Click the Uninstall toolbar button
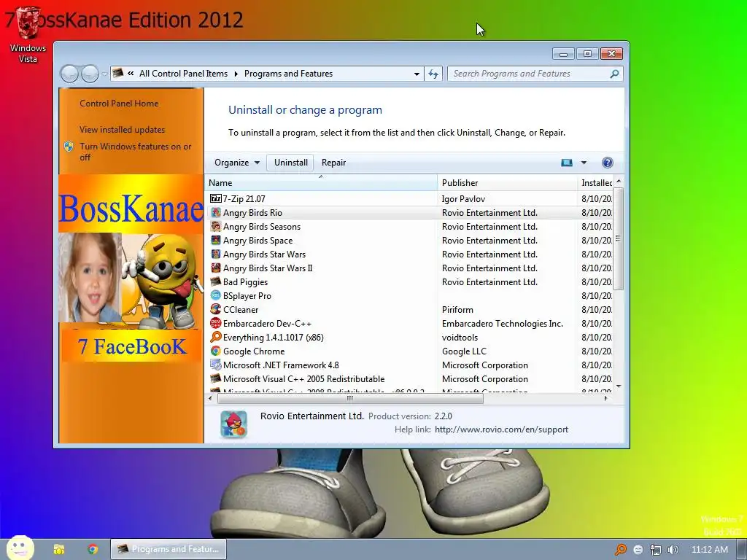Image resolution: width=747 pixels, height=560 pixels. pyautogui.click(x=290, y=163)
